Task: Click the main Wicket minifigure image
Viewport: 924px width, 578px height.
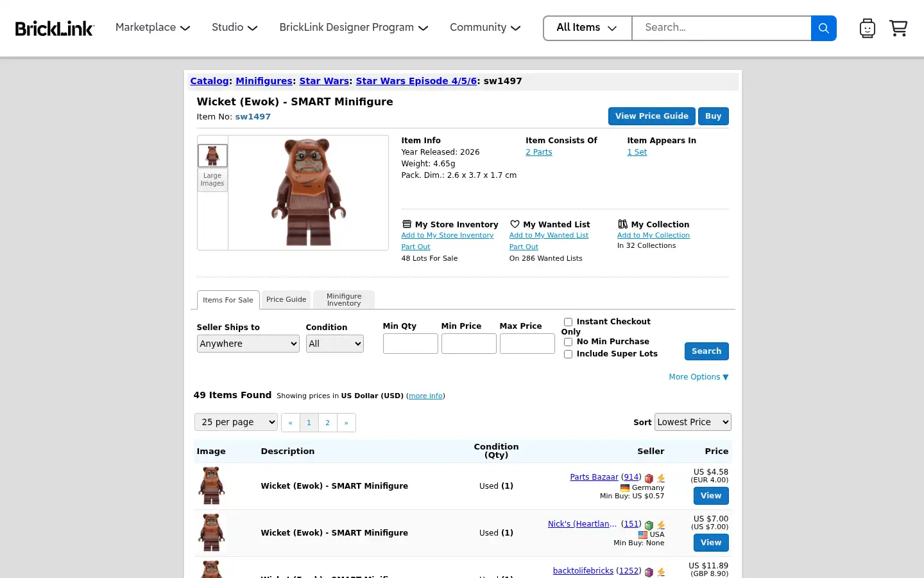Action: [309, 192]
